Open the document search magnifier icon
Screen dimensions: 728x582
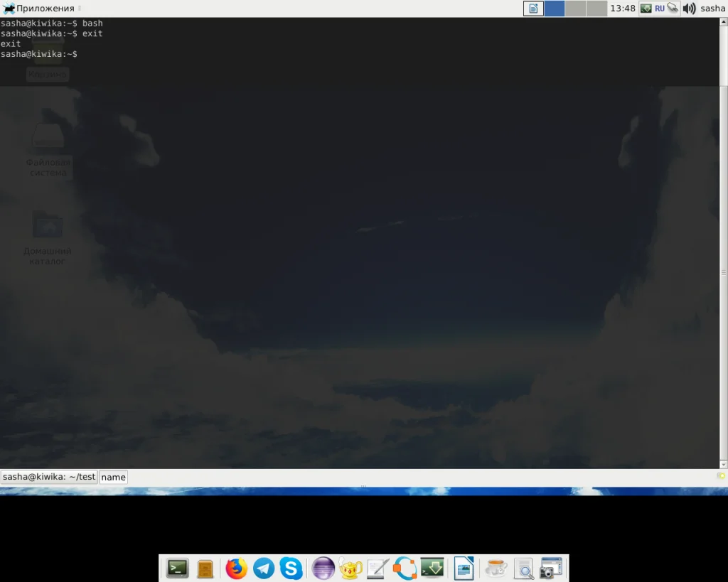click(x=524, y=568)
